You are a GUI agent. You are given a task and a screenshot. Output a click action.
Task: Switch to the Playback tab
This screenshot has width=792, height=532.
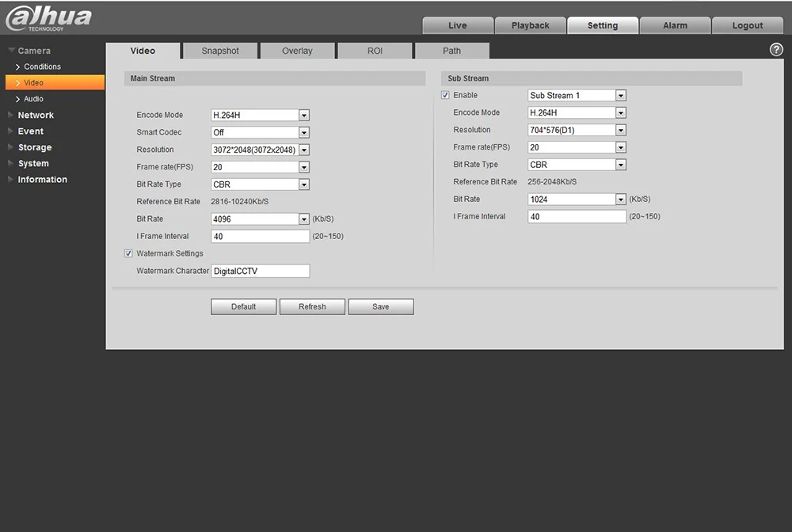531,25
